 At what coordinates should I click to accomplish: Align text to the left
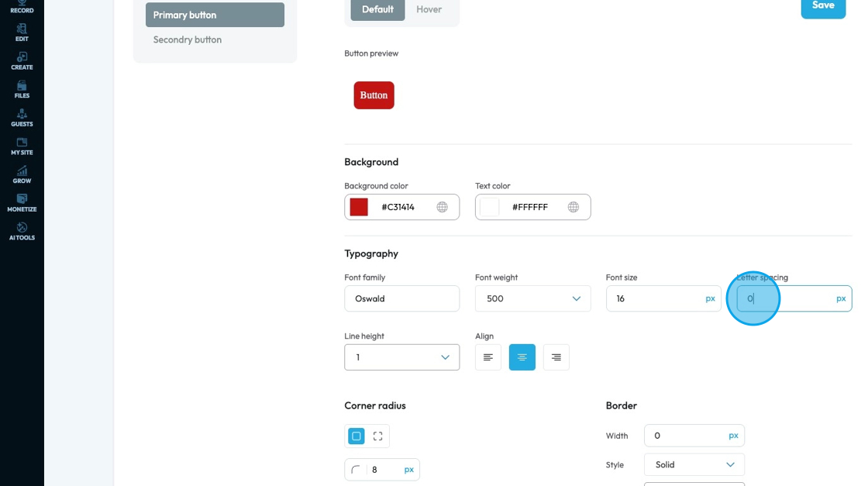[x=487, y=357]
